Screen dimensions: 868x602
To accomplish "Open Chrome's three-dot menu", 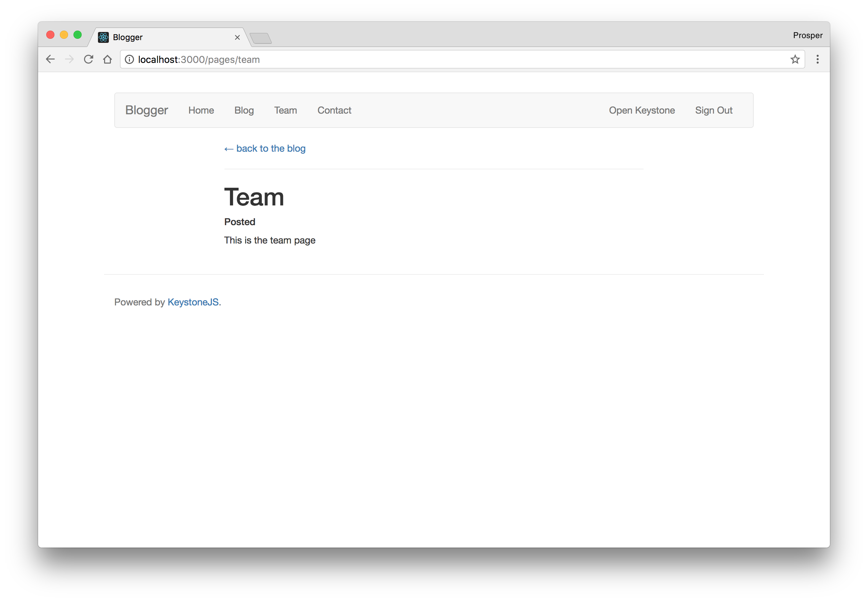I will [x=817, y=59].
